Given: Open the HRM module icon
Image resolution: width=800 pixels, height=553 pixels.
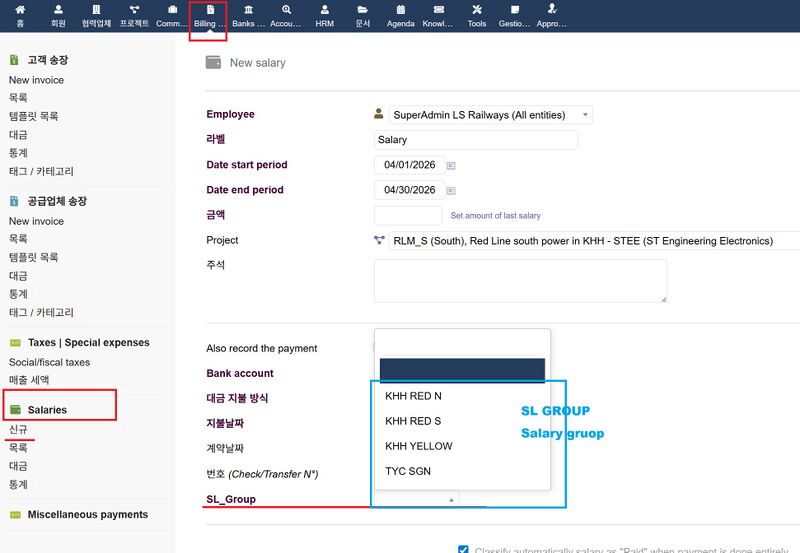Looking at the screenshot, I should (324, 10).
